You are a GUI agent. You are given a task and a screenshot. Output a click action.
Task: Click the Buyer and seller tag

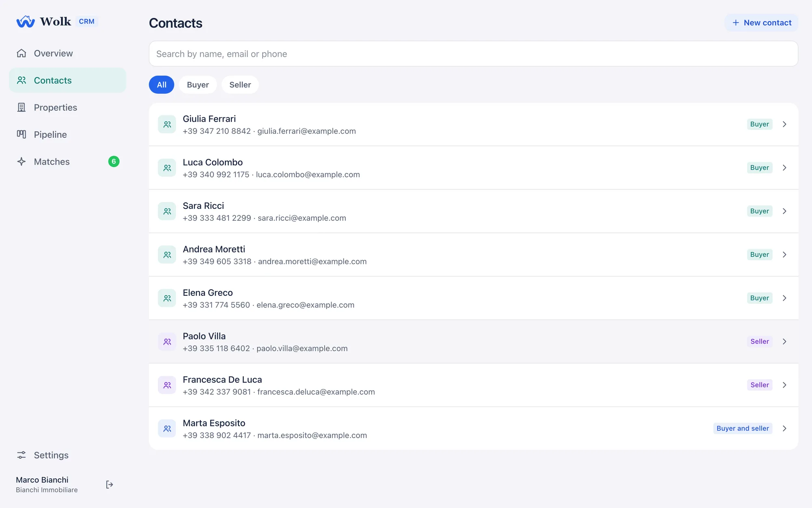743,429
